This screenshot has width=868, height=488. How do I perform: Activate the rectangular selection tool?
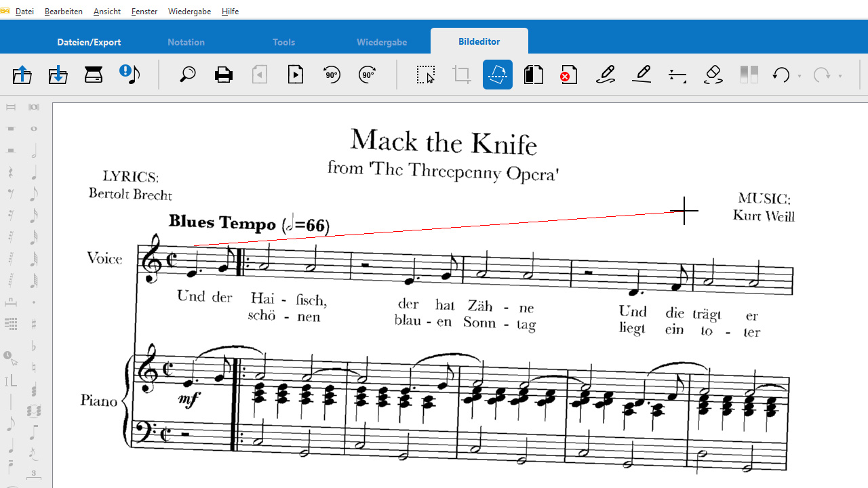coord(426,75)
